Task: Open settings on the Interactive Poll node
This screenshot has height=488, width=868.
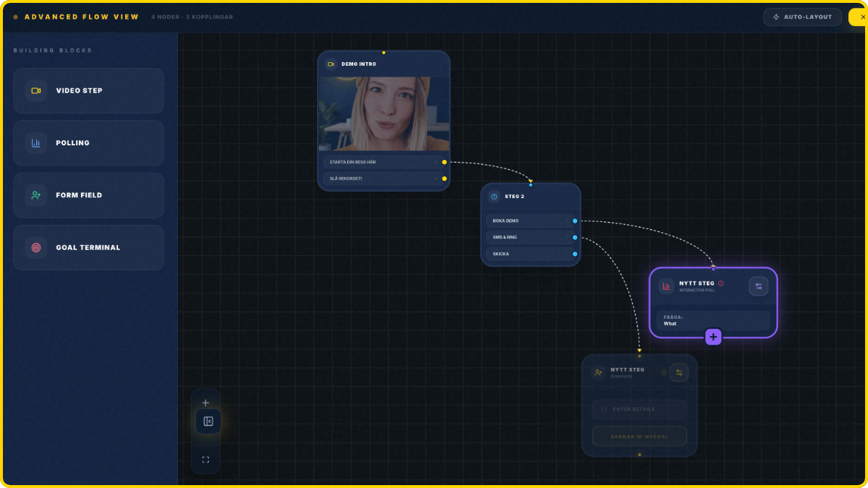Action: click(x=758, y=286)
